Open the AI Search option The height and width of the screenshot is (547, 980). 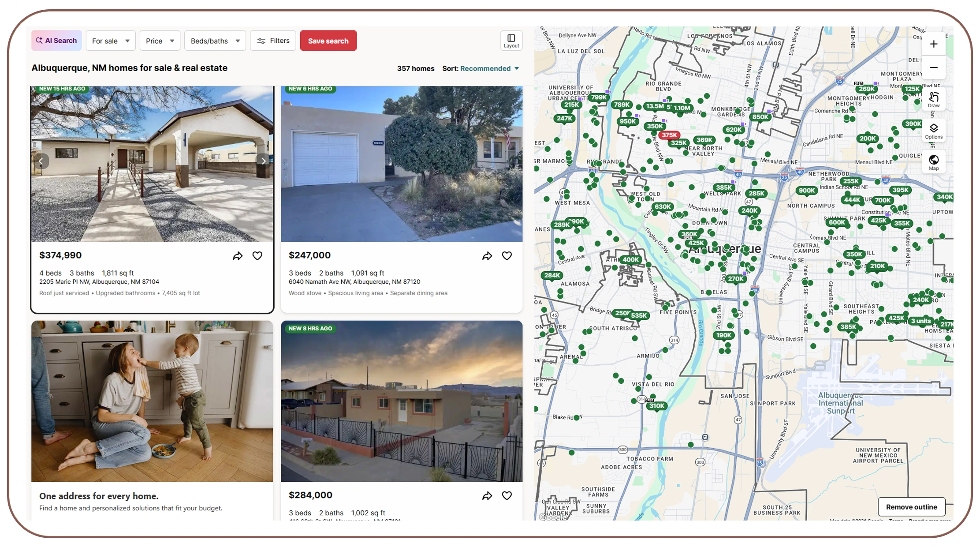point(56,41)
